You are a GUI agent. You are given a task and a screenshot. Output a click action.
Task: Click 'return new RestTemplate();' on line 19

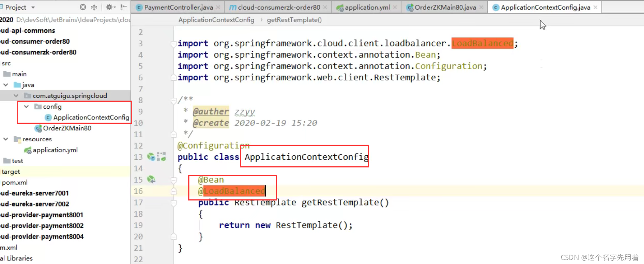click(286, 225)
